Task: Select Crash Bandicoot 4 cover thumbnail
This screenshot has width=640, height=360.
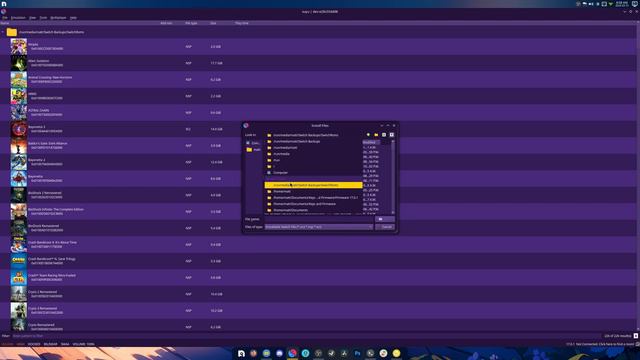Action: click(18, 244)
